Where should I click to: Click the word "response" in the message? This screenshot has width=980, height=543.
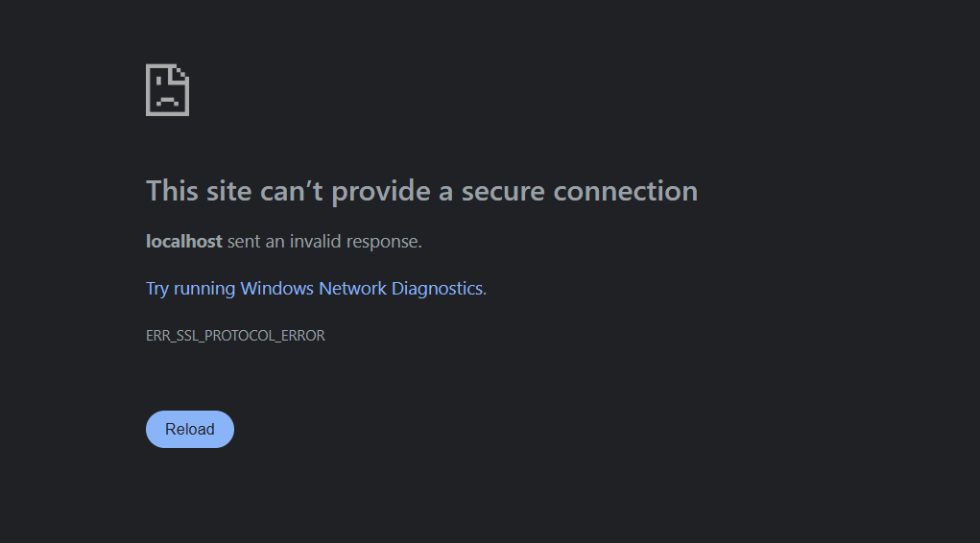click(388, 242)
